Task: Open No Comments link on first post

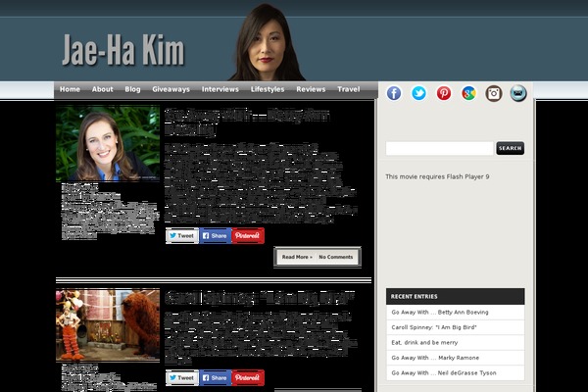Action: point(335,257)
